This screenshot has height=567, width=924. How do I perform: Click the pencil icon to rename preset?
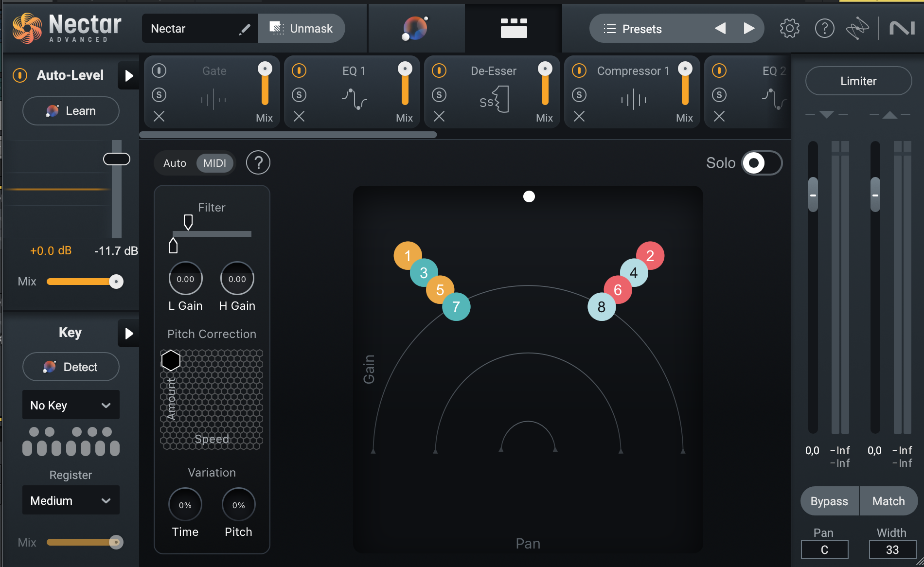click(245, 29)
